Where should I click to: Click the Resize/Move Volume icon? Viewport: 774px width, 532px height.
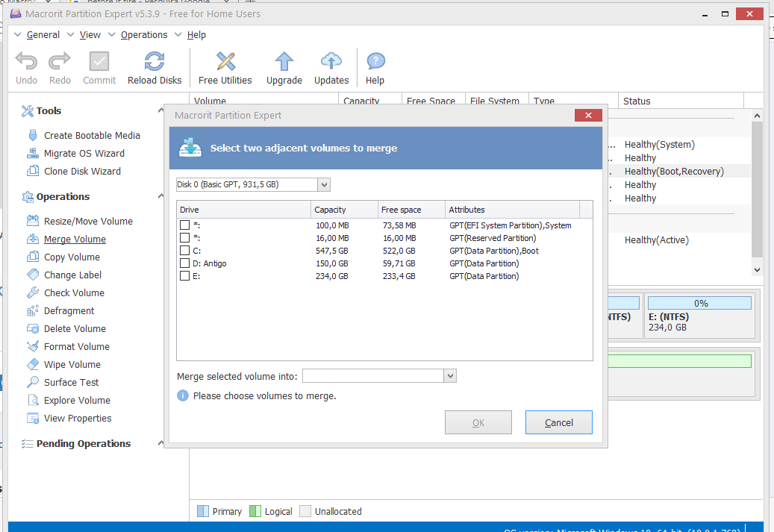point(33,221)
